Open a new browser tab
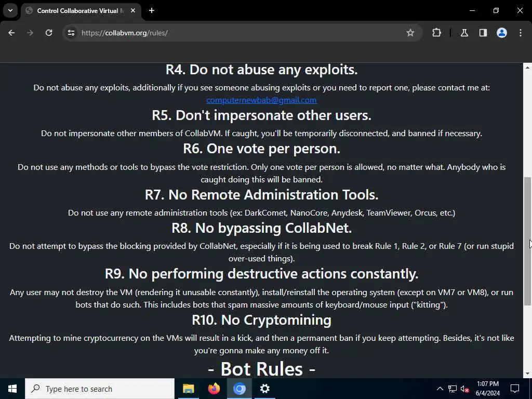The image size is (532, 399). click(152, 11)
